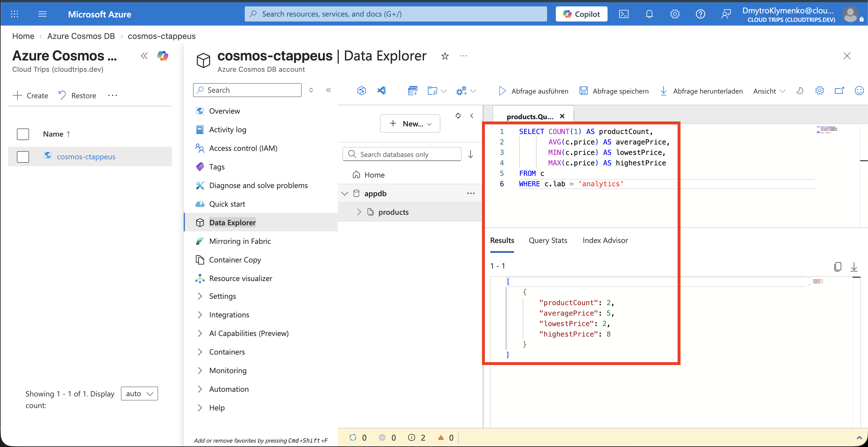Open the portal hamburger menu
This screenshot has height=447, width=868.
42,14
